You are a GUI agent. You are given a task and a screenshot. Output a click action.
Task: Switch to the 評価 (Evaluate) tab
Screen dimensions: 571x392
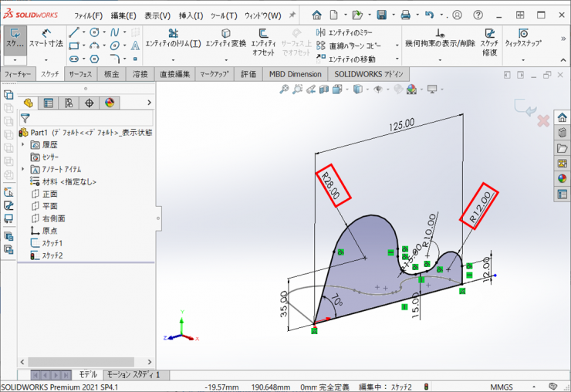248,74
